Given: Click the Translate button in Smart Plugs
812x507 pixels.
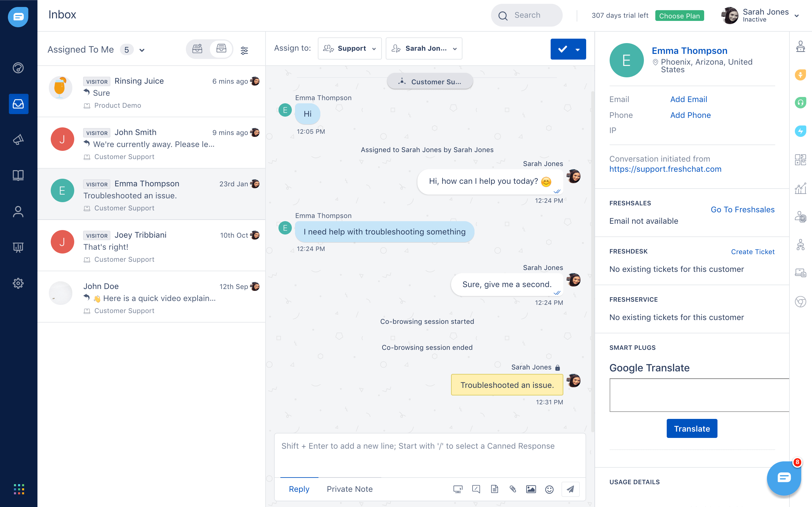Looking at the screenshot, I should (691, 428).
